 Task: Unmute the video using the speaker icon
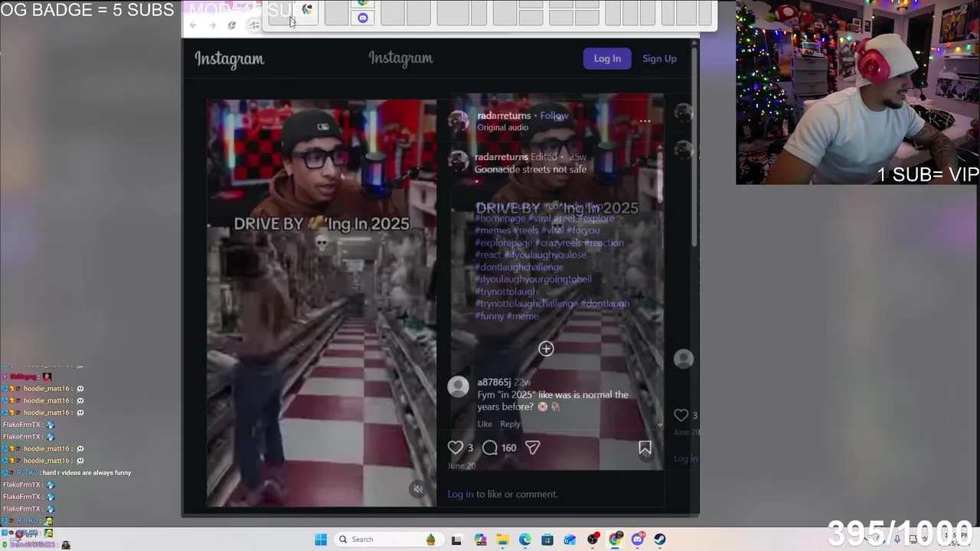[x=418, y=489]
